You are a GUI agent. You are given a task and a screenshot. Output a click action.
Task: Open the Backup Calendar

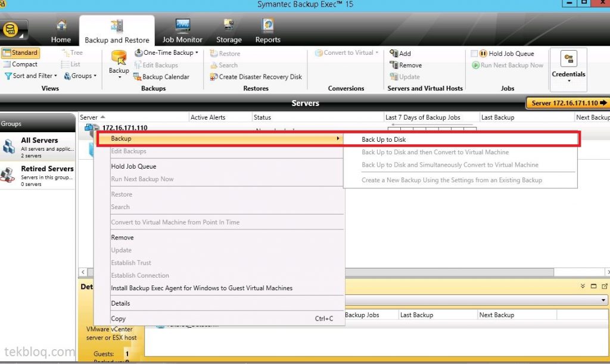(161, 77)
